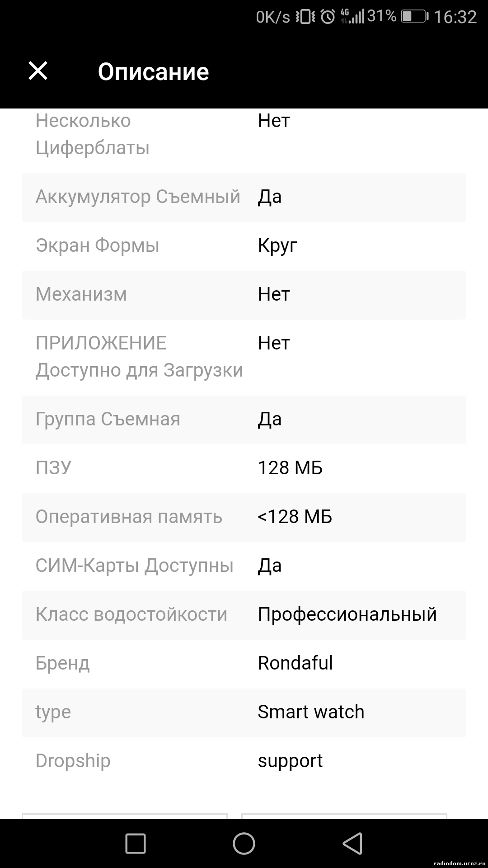Tap the partially visible bottom-left button
488x868 pixels.
(125, 816)
